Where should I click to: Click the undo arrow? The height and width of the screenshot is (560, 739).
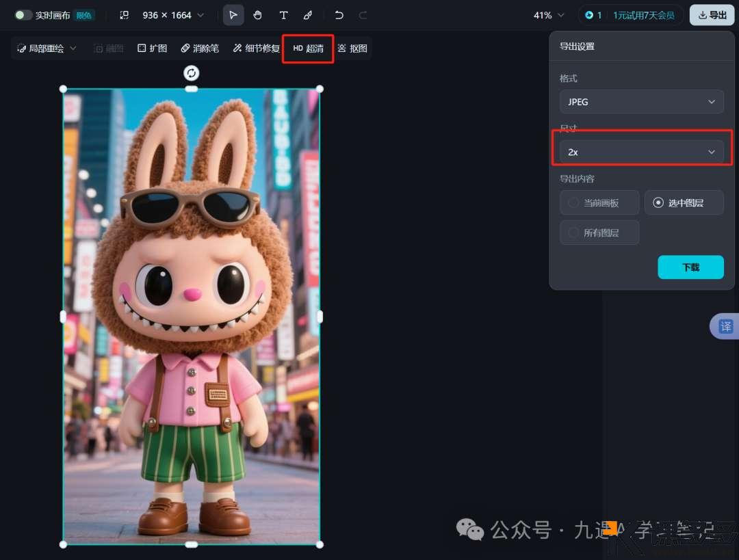(x=339, y=15)
